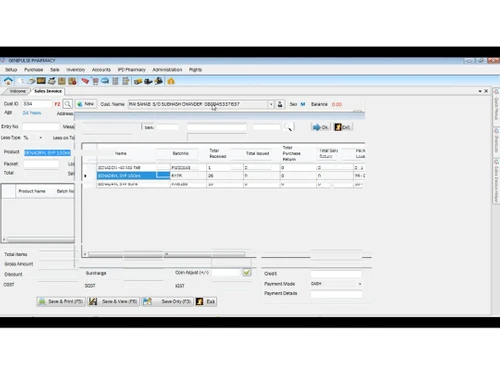Open the Setup menu
This screenshot has width=500, height=375.
[x=11, y=70]
